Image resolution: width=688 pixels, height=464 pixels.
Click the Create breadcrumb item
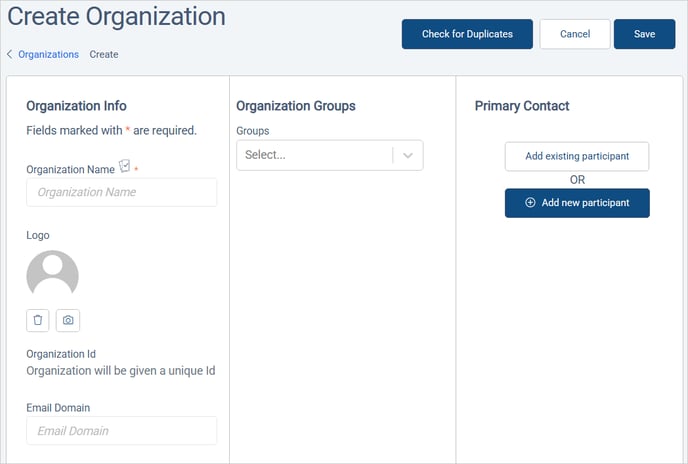point(104,55)
